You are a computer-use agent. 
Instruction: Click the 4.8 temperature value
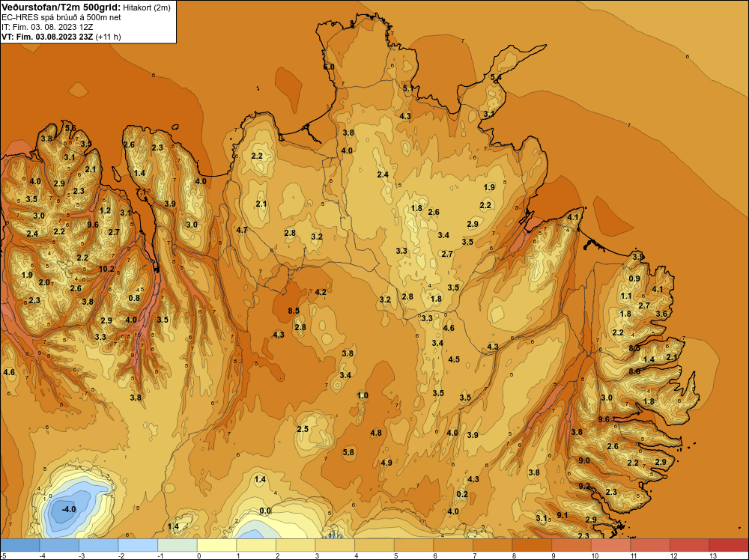point(376,433)
